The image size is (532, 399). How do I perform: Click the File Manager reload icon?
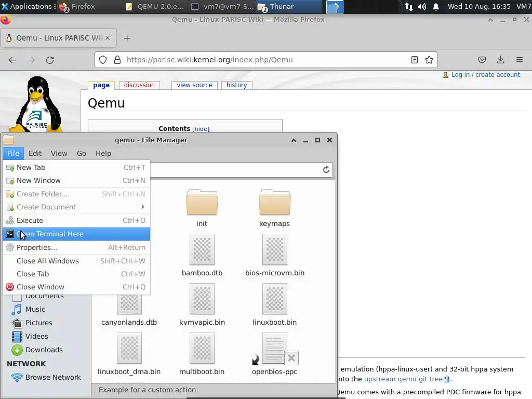click(x=326, y=170)
